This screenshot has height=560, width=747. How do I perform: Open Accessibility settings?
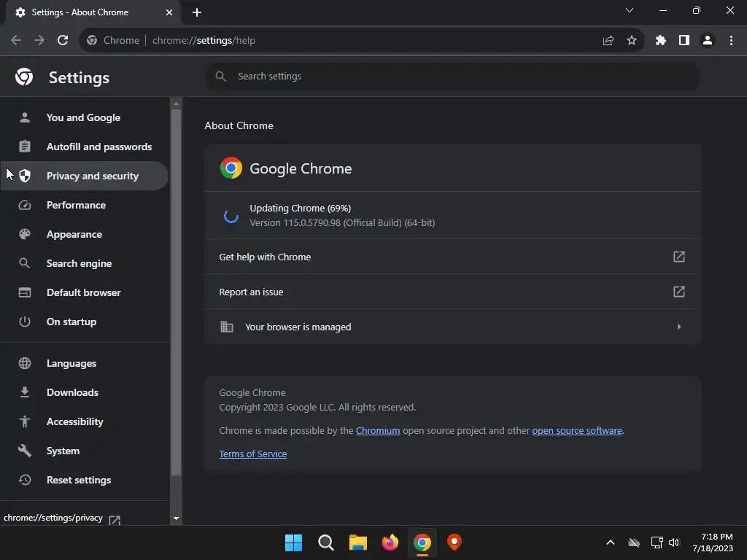(x=85, y=422)
